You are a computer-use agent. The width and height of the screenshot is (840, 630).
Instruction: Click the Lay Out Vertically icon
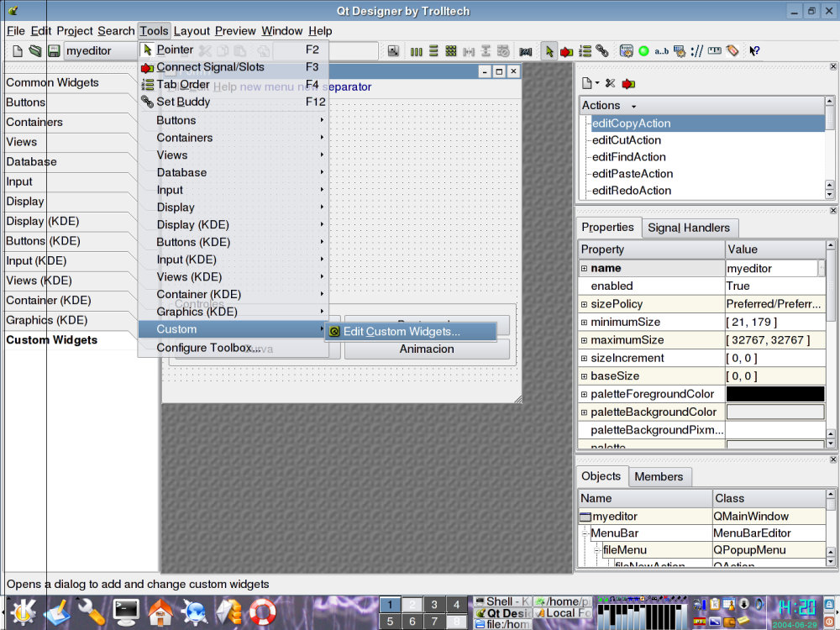tap(433, 51)
